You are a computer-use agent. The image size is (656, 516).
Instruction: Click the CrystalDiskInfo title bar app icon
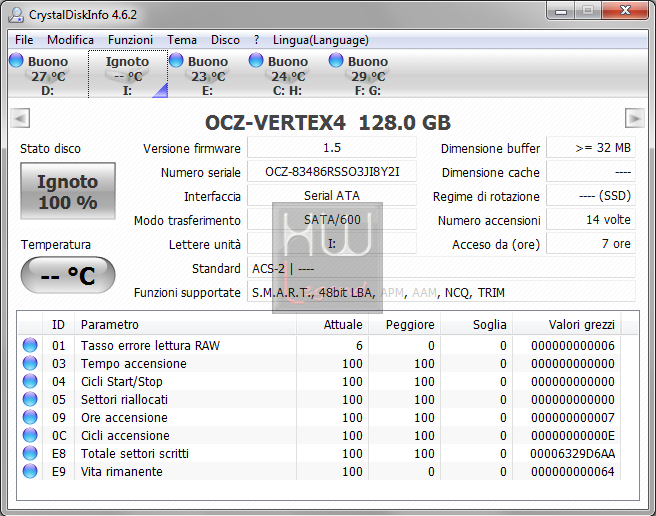[x=16, y=15]
